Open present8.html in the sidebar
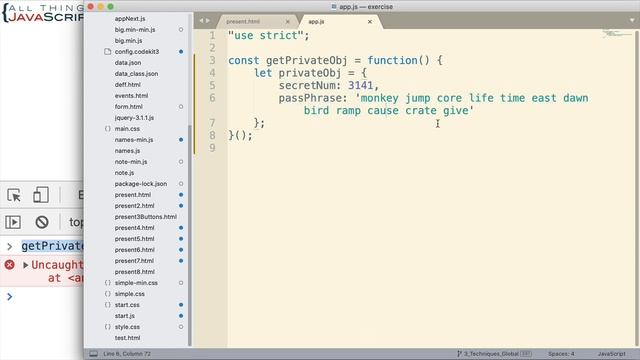This screenshot has width=640, height=360. [134, 272]
